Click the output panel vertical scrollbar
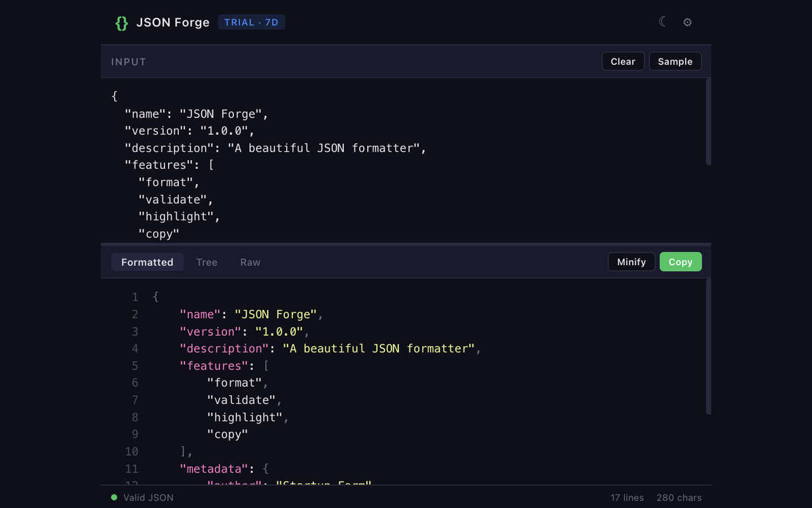 (709, 347)
